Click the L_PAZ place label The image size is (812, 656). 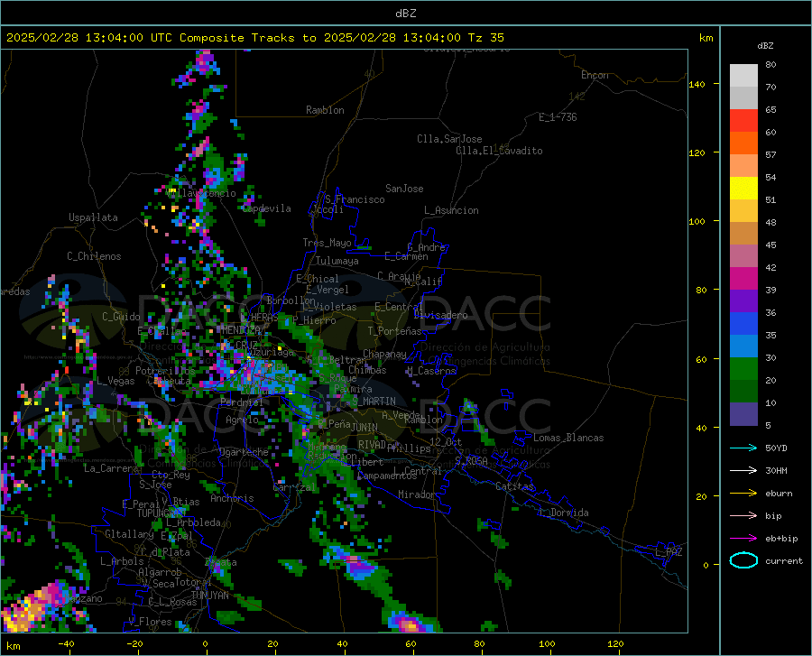click(x=669, y=552)
